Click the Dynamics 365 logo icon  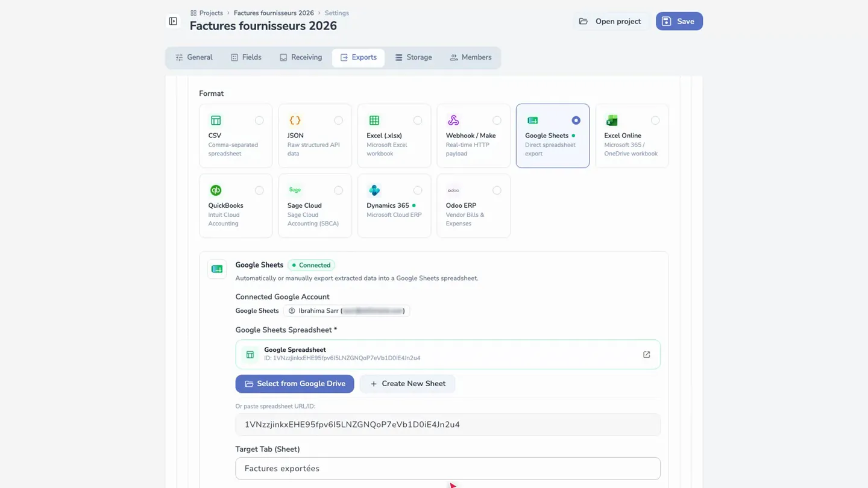374,190
